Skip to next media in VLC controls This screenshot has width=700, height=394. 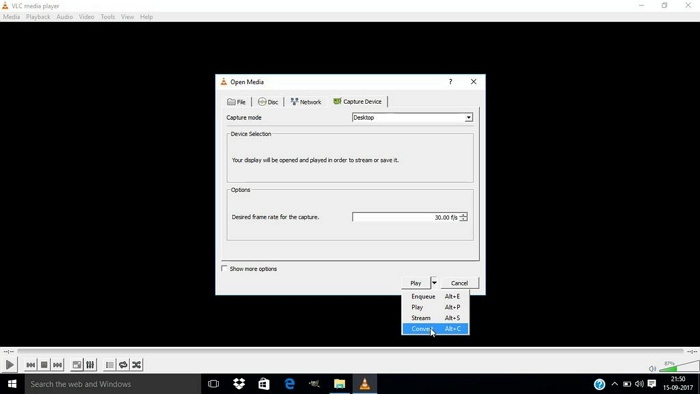click(x=58, y=365)
